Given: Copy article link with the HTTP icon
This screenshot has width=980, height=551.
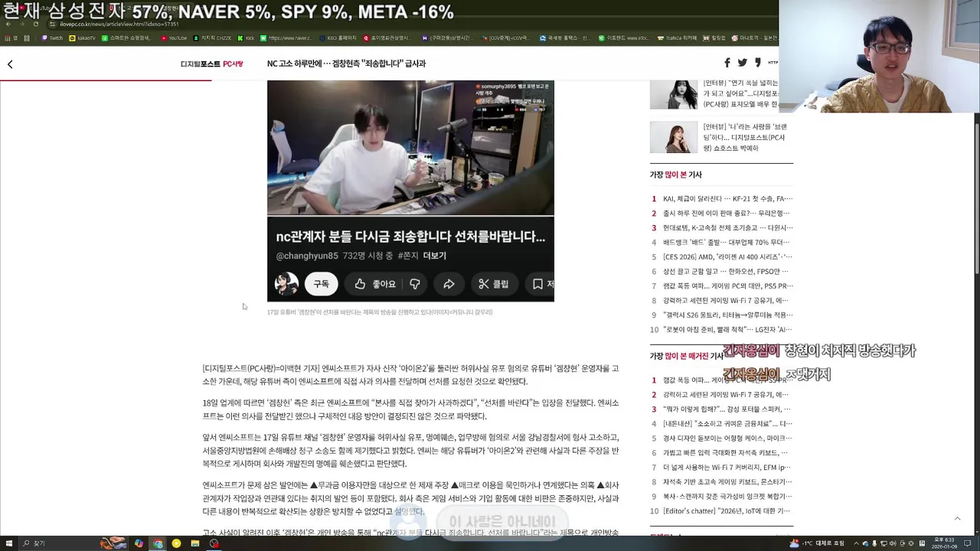Looking at the screenshot, I should [x=773, y=63].
